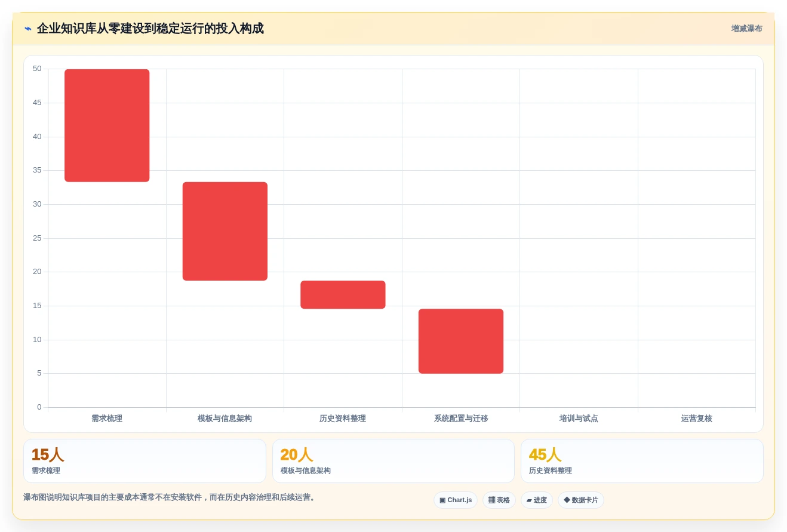This screenshot has height=532, width=787.
Task: Click the 历史资料整理 x-axis label
Action: (x=343, y=419)
